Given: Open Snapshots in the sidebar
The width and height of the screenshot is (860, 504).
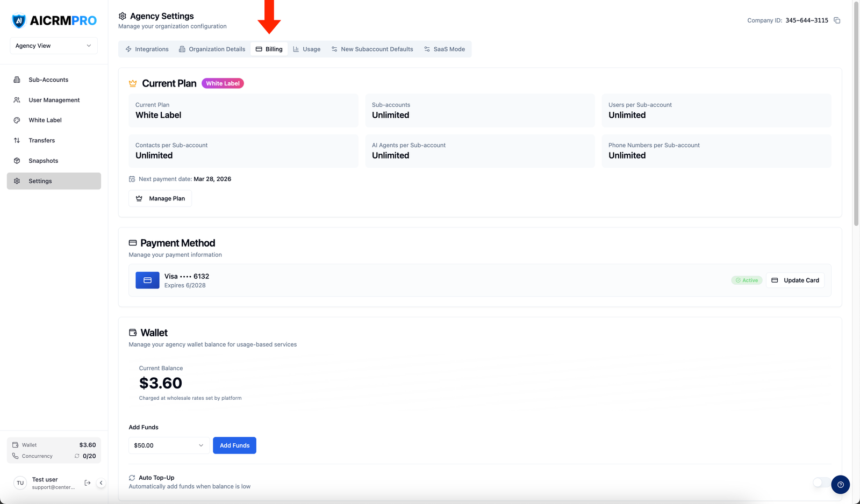Looking at the screenshot, I should (54, 161).
